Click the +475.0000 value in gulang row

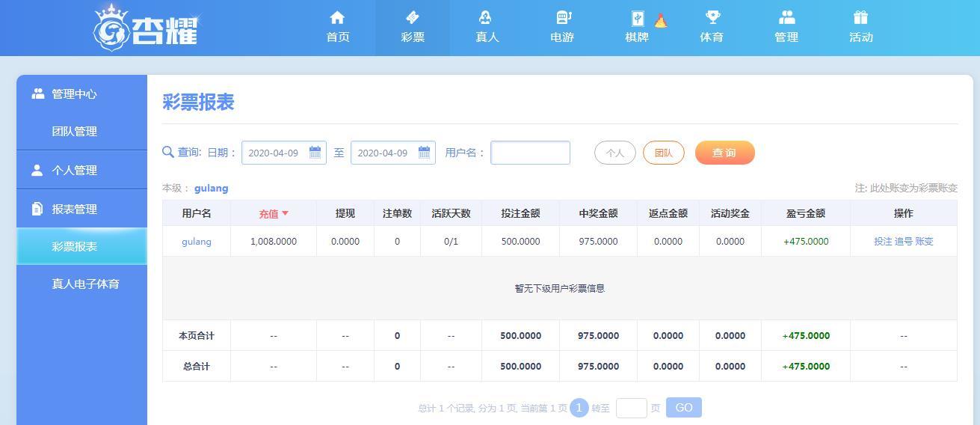coord(806,241)
